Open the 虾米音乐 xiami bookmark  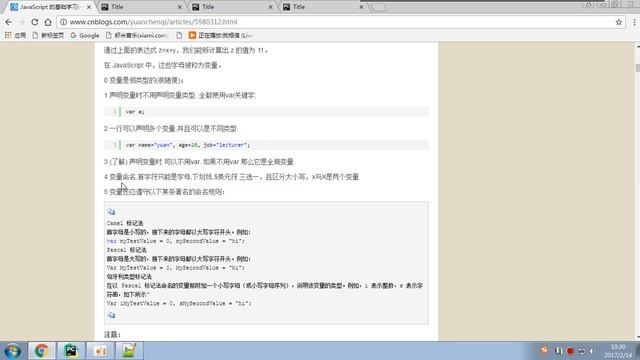pos(136,36)
